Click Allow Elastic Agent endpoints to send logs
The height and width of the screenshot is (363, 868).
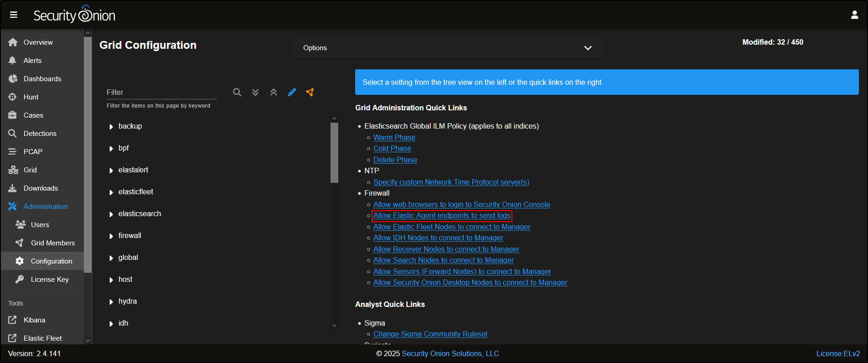point(441,216)
